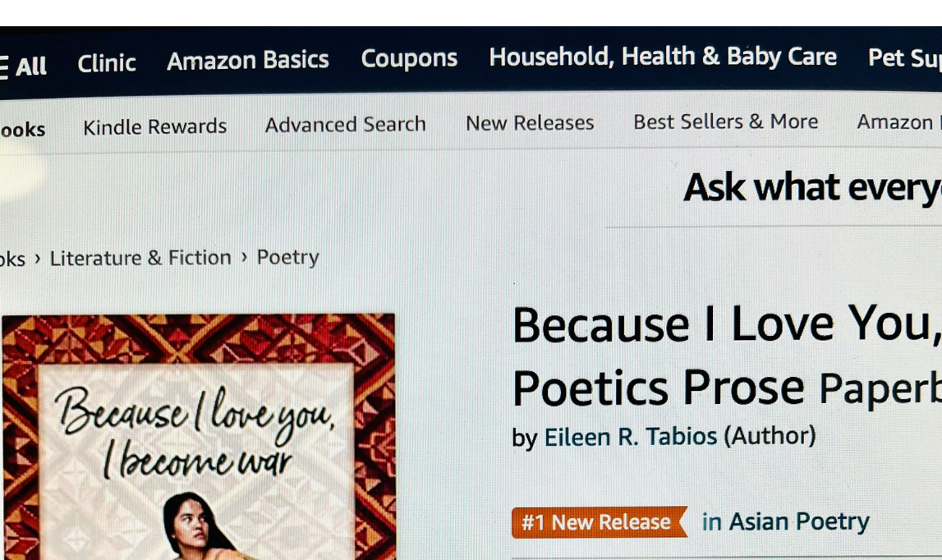Screen dimensions: 942x560
Task: Open the Coupons page
Action: [409, 58]
